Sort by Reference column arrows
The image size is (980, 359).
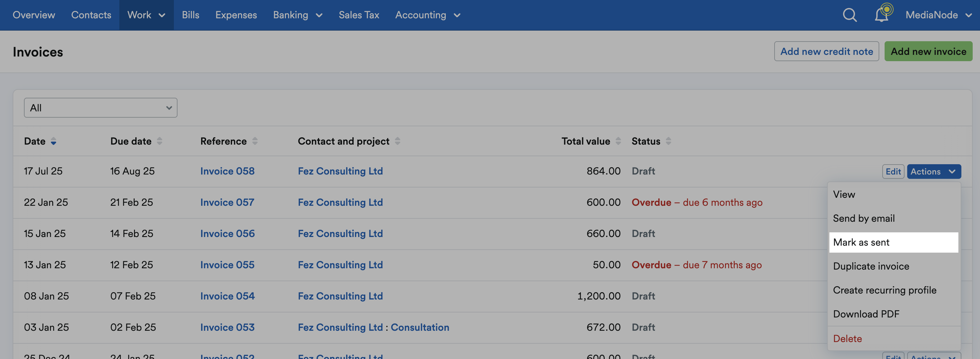click(x=255, y=142)
